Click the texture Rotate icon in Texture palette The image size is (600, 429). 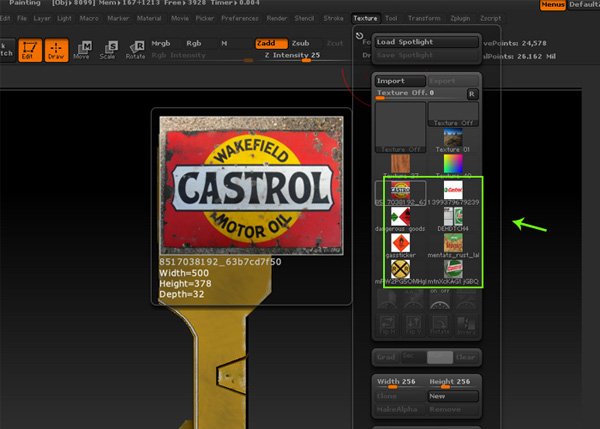point(440,325)
